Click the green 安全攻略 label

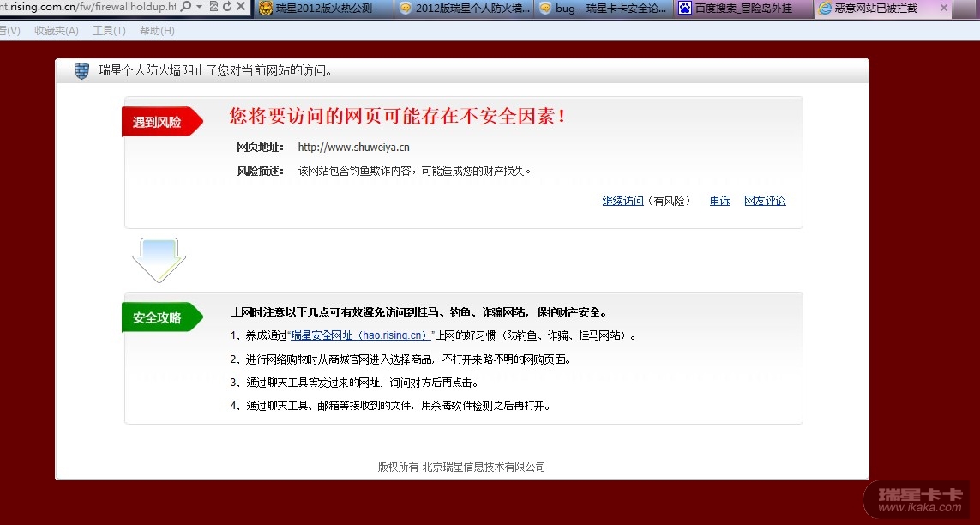click(x=162, y=317)
